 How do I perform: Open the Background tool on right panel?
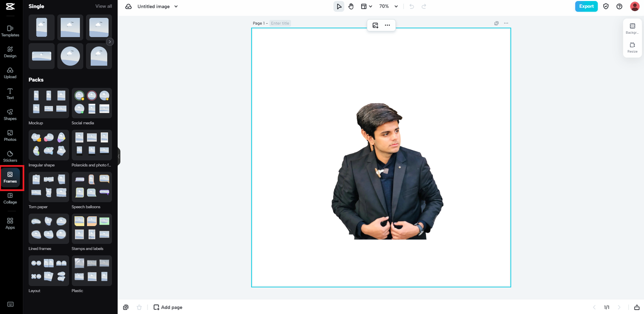pyautogui.click(x=632, y=29)
